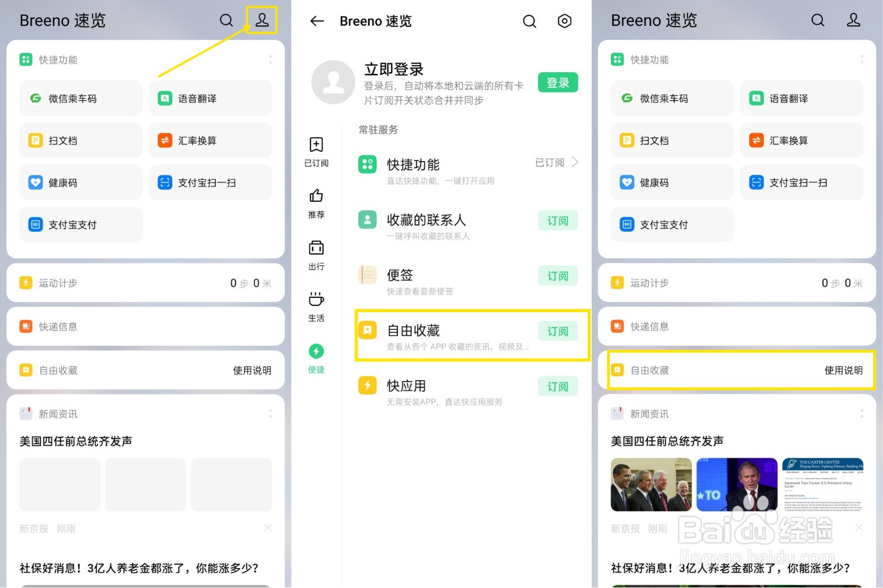The height and width of the screenshot is (588, 883).
Task: Tap 便签 notebook icon in list
Action: 368,274
